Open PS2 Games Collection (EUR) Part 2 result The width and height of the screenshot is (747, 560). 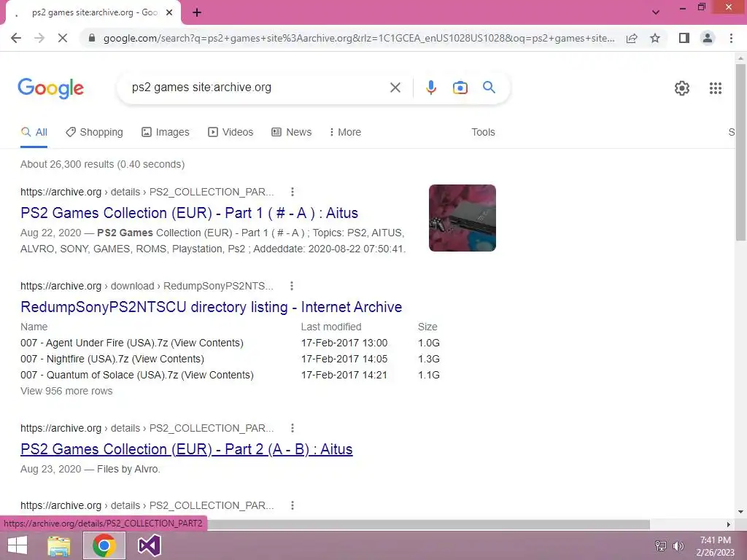click(x=186, y=449)
